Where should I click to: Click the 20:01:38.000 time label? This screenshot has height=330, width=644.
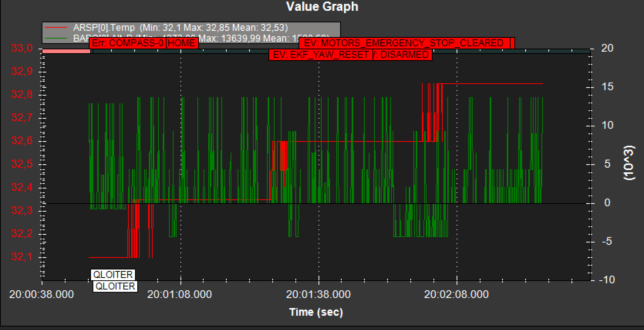318,295
